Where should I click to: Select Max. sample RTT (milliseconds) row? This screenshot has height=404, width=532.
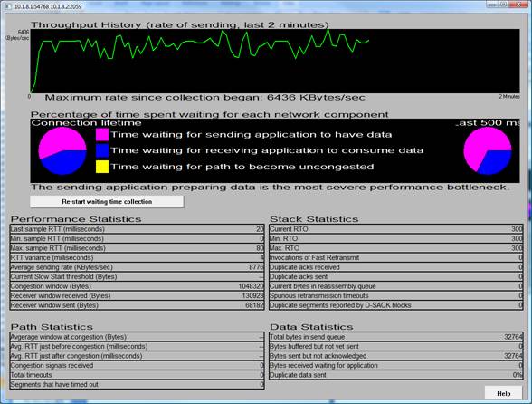click(138, 248)
